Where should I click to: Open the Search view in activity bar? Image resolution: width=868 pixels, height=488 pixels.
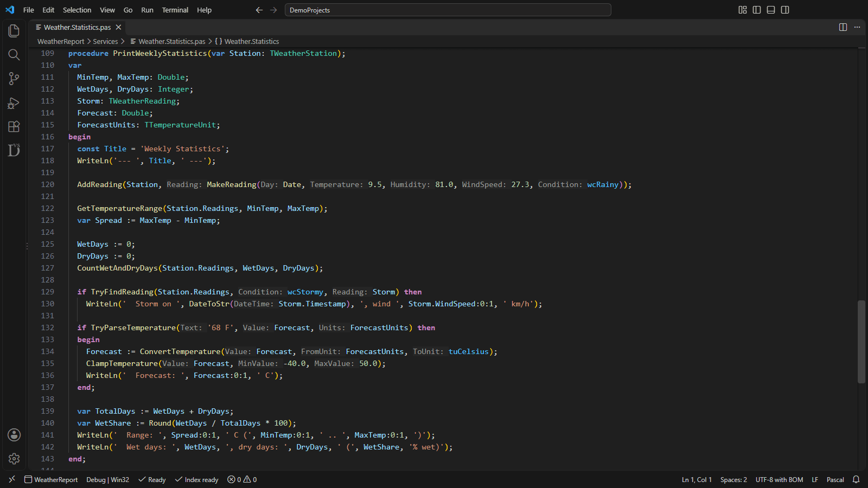(x=14, y=55)
